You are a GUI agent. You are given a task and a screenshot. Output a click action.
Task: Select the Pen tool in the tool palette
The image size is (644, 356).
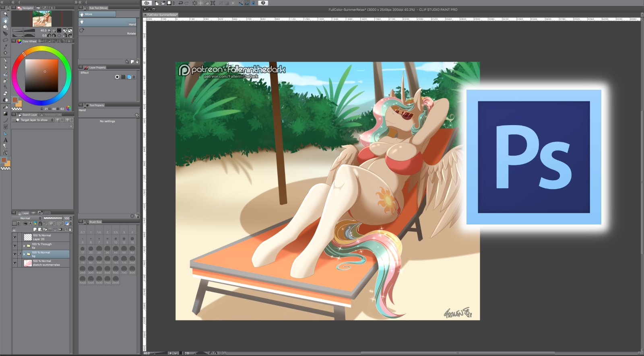5,61
